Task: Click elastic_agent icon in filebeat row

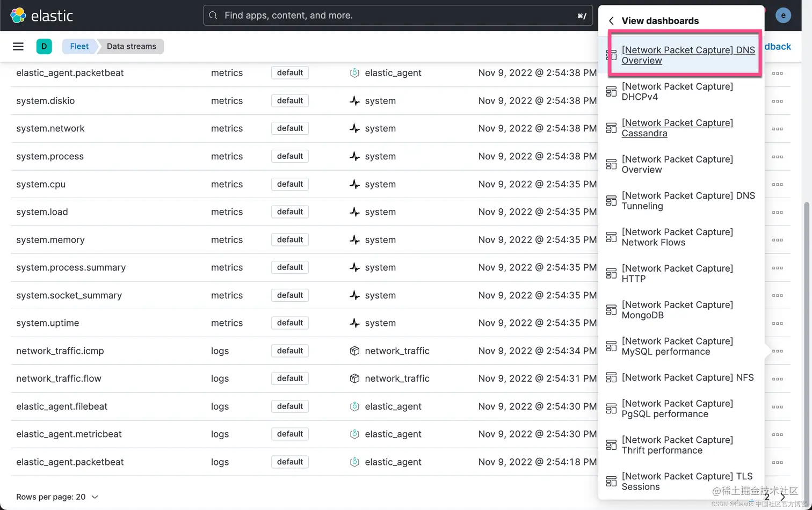Action: click(x=354, y=406)
